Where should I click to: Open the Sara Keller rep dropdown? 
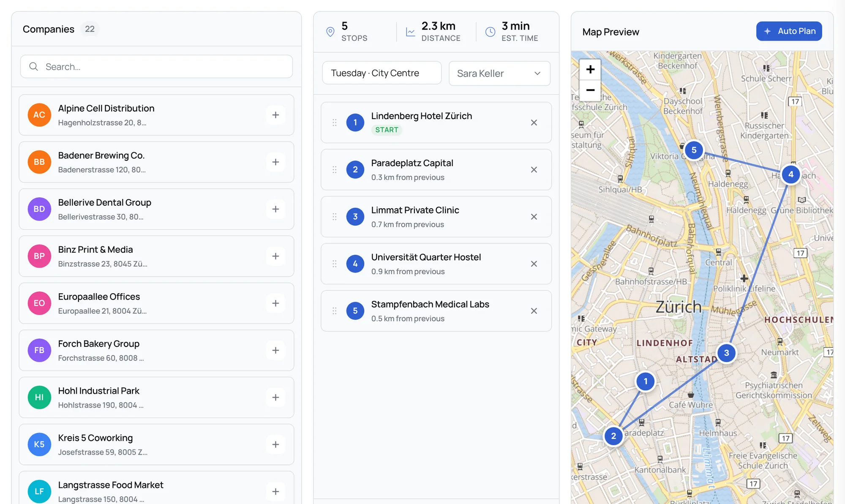pos(499,74)
